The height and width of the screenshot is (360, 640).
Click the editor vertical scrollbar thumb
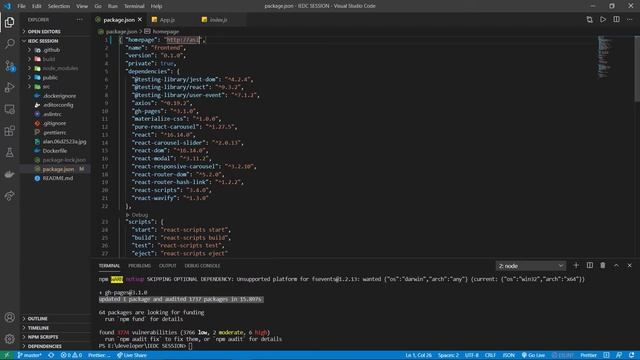[x=637, y=68]
